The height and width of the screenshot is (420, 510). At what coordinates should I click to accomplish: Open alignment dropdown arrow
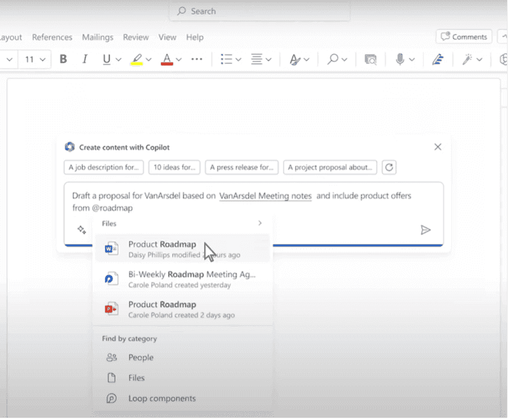pyautogui.click(x=269, y=59)
